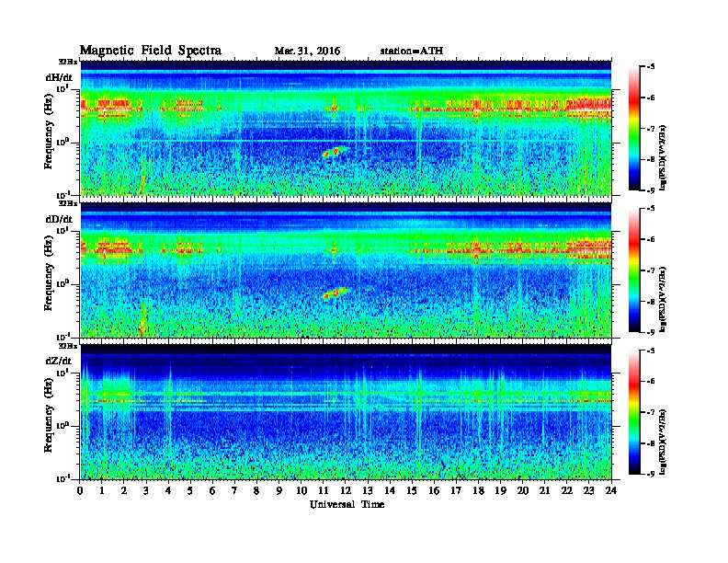Image resolution: width=728 pixels, height=563 pixels.
Task: Click the hour 3 tick label
Action: [146, 491]
